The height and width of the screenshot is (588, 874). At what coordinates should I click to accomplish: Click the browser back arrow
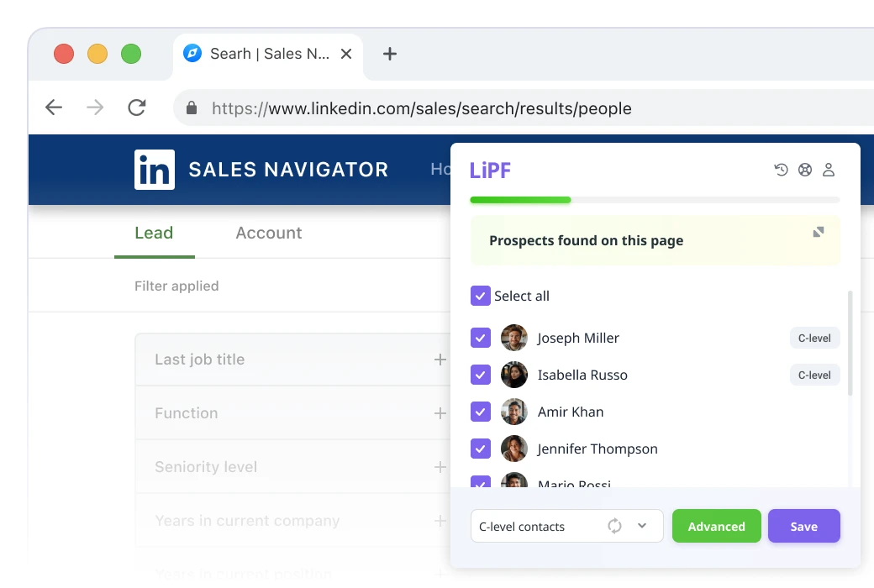tap(54, 107)
